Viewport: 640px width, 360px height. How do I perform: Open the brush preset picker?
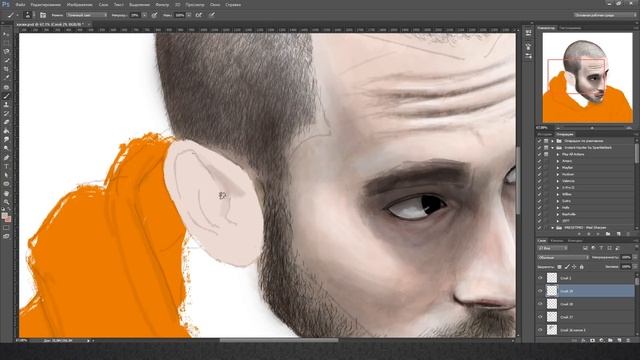[28, 15]
